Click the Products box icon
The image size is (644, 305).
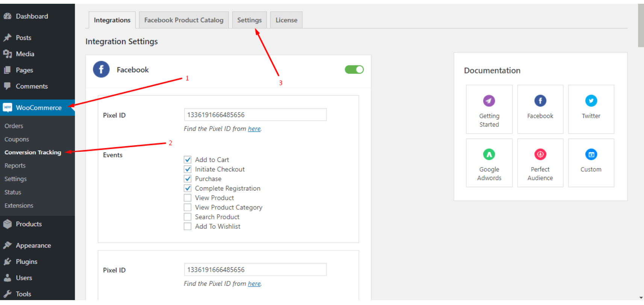[8, 224]
